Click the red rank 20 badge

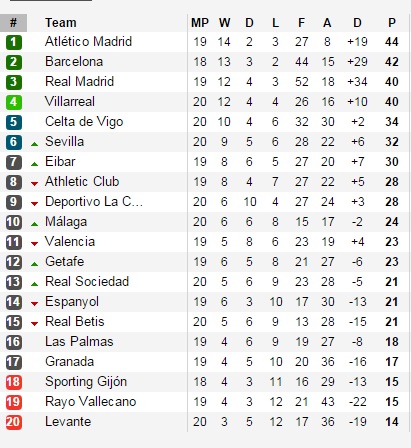pyautogui.click(x=14, y=422)
